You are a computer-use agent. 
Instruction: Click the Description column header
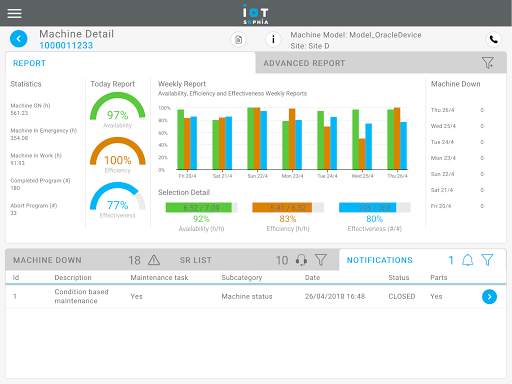pos(73,277)
